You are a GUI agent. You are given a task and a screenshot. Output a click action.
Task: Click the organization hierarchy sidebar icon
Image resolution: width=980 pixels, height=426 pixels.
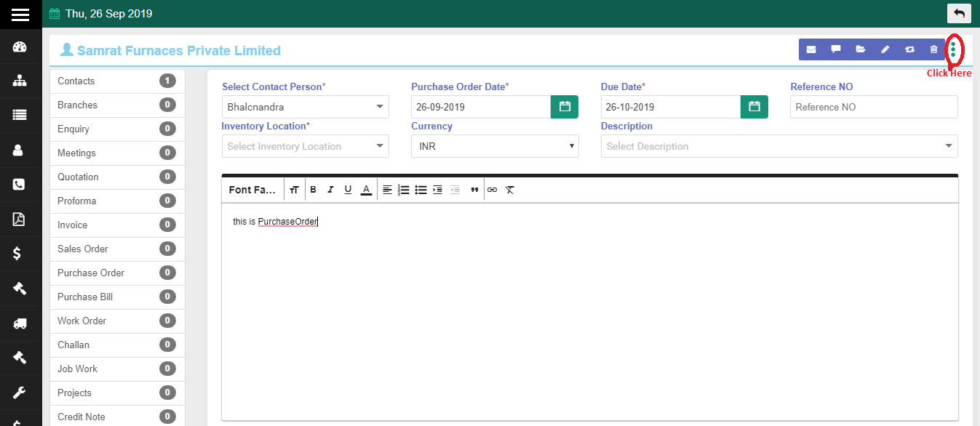[x=20, y=81]
